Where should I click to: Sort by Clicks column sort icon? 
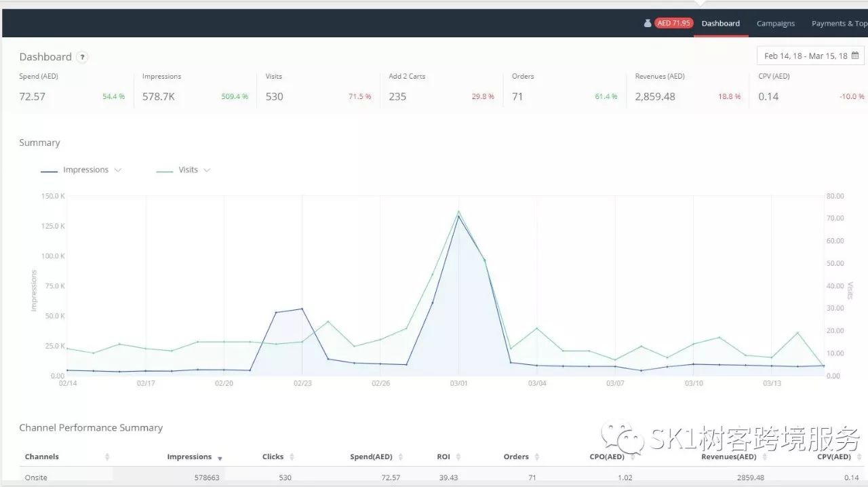[x=292, y=457]
